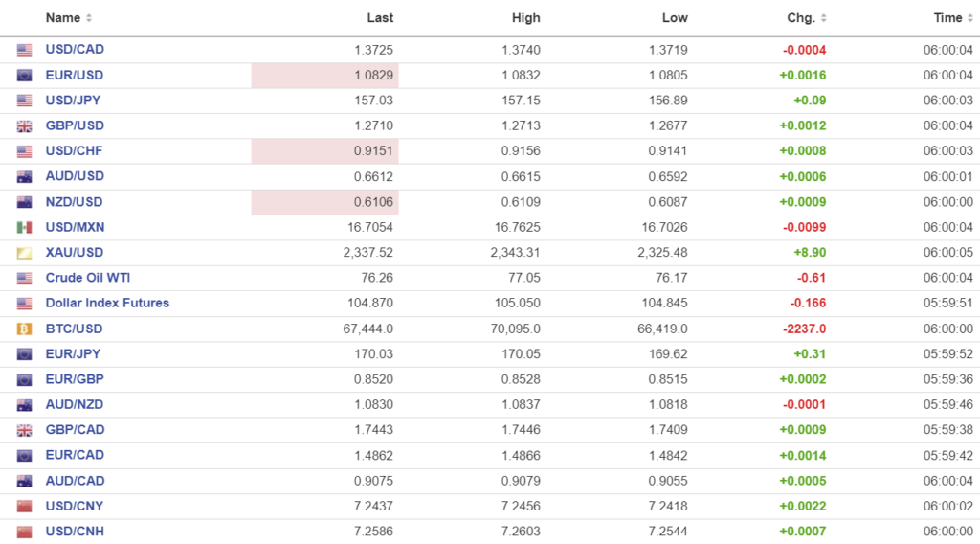The height and width of the screenshot is (544, 980).
Task: Open the EUR/GBP pair link
Action: 75,379
